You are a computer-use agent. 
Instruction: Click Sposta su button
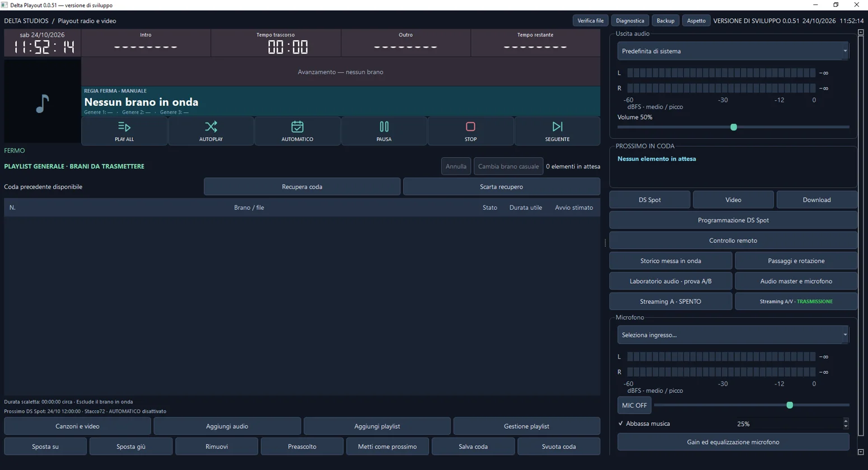(45, 446)
